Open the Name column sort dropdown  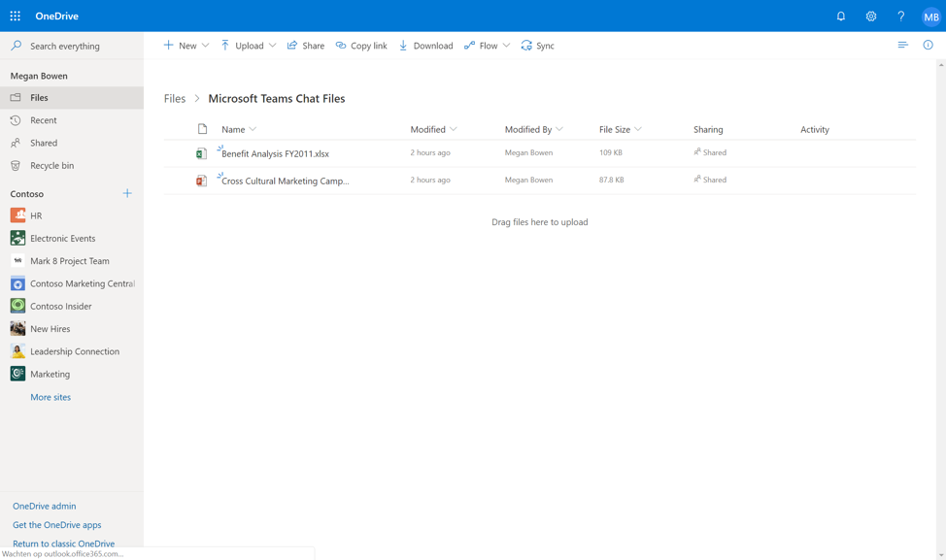pos(253,129)
